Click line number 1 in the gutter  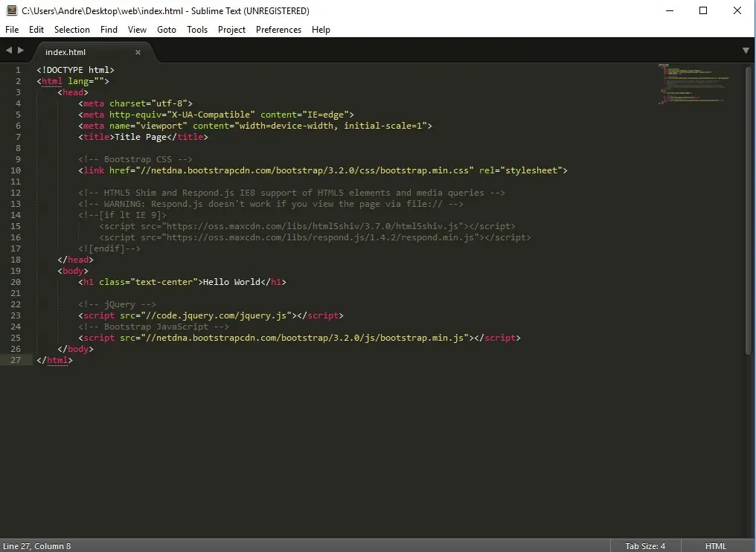point(18,70)
